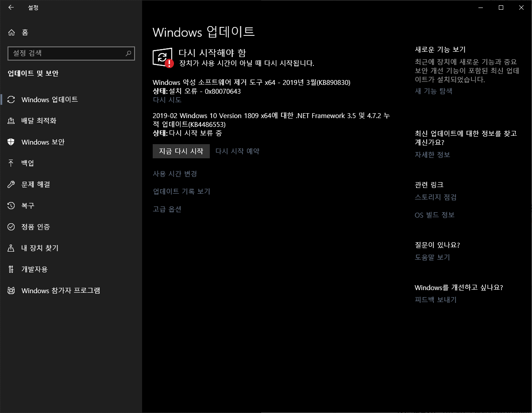This screenshot has height=413, width=532.
Task: Click the Backup upload arrow icon
Action: 12,163
